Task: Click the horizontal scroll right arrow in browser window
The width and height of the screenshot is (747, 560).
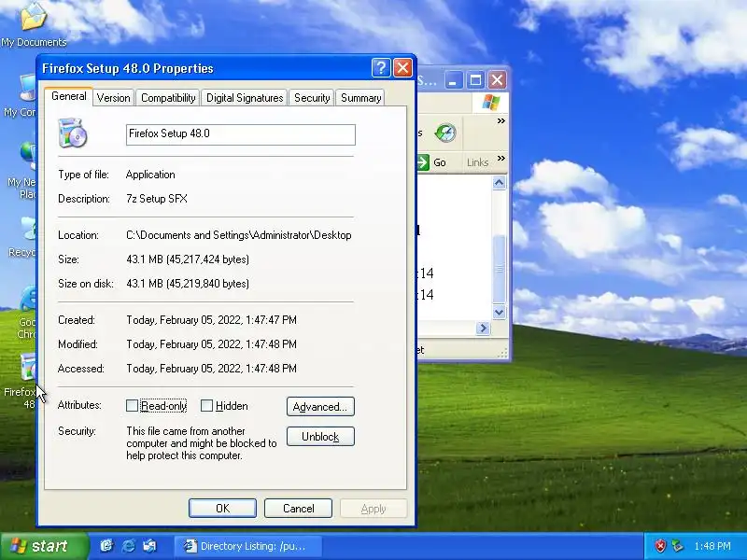Action: [x=483, y=329]
